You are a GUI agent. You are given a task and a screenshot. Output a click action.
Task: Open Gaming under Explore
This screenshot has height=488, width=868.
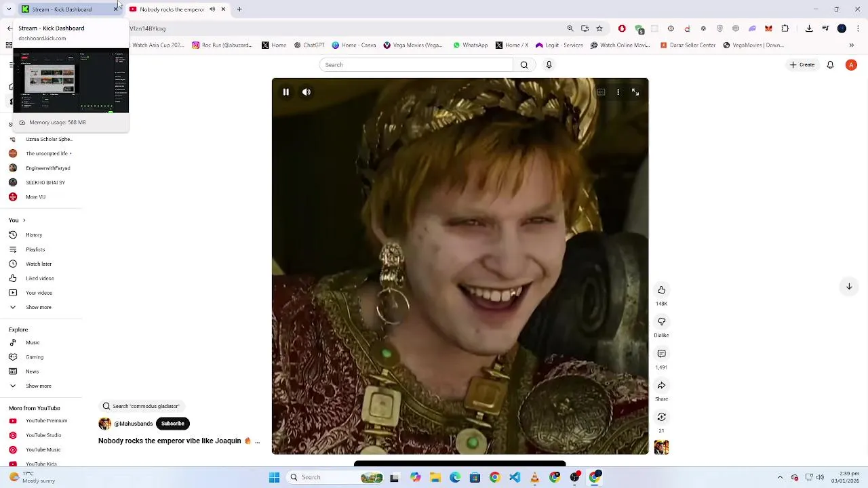(35, 357)
